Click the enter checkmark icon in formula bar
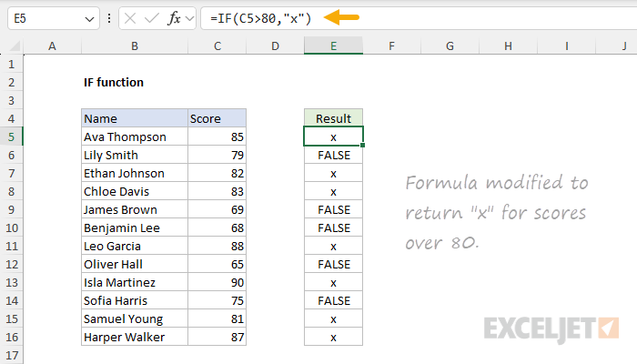The height and width of the screenshot is (364, 637). coord(152,18)
